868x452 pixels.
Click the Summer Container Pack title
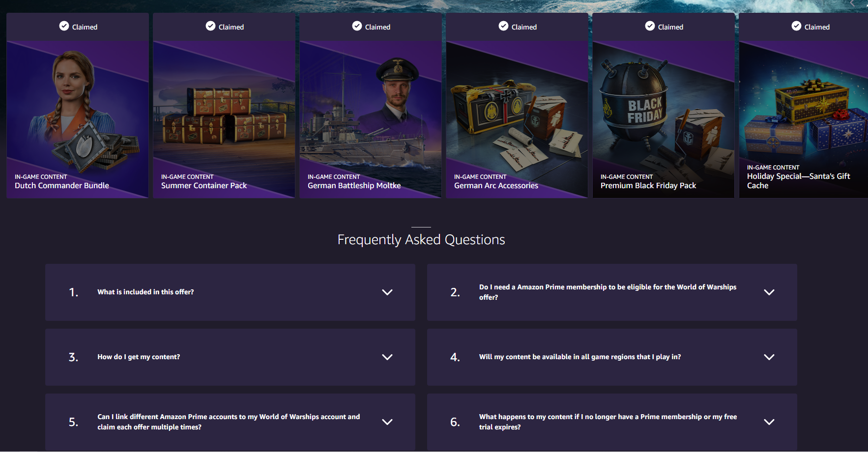click(204, 186)
